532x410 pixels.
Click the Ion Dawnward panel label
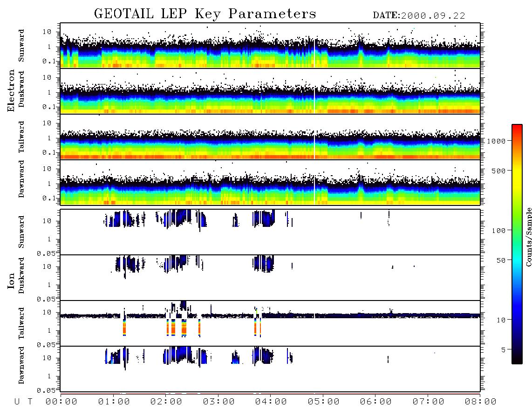[21, 365]
